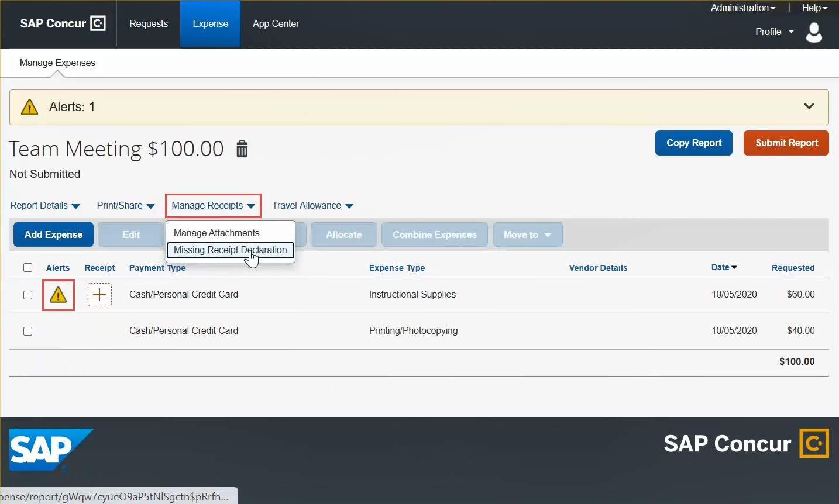Open the user profile avatar icon
The height and width of the screenshot is (504, 839).
[x=814, y=32]
